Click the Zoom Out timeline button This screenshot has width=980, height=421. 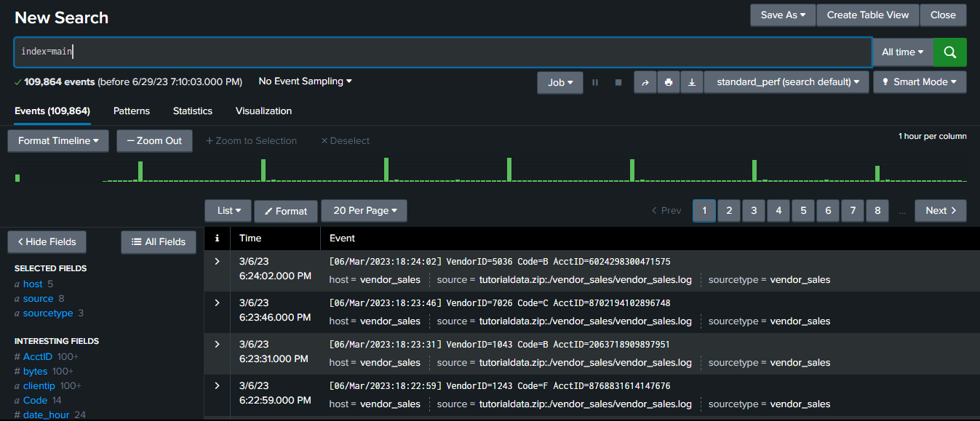pyautogui.click(x=154, y=140)
